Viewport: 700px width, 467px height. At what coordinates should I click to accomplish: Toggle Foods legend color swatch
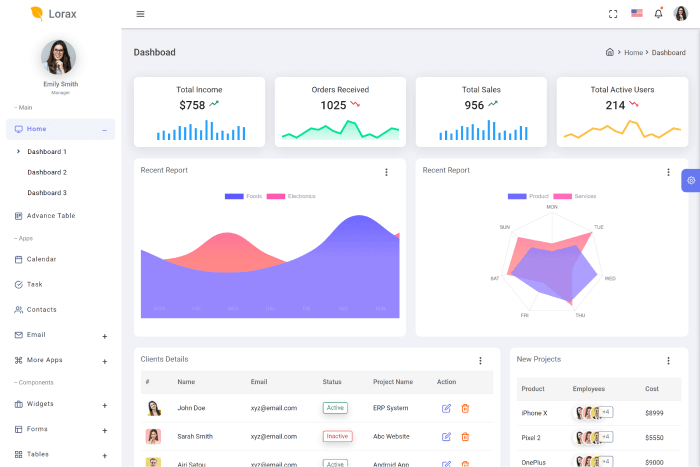234,196
